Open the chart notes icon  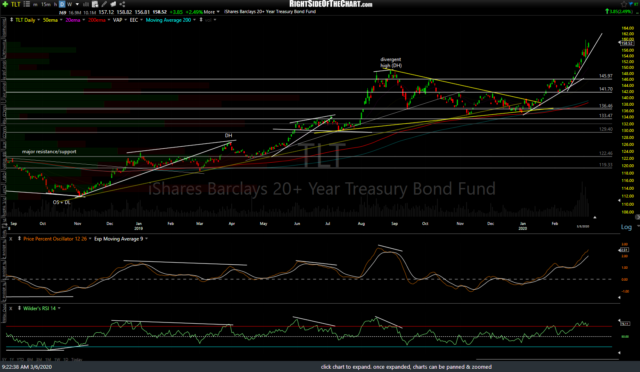[x=113, y=4]
